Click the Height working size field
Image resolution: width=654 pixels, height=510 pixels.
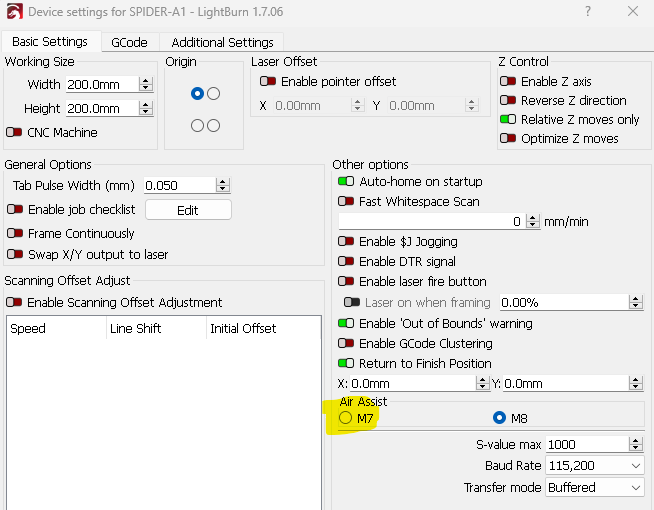coord(102,109)
